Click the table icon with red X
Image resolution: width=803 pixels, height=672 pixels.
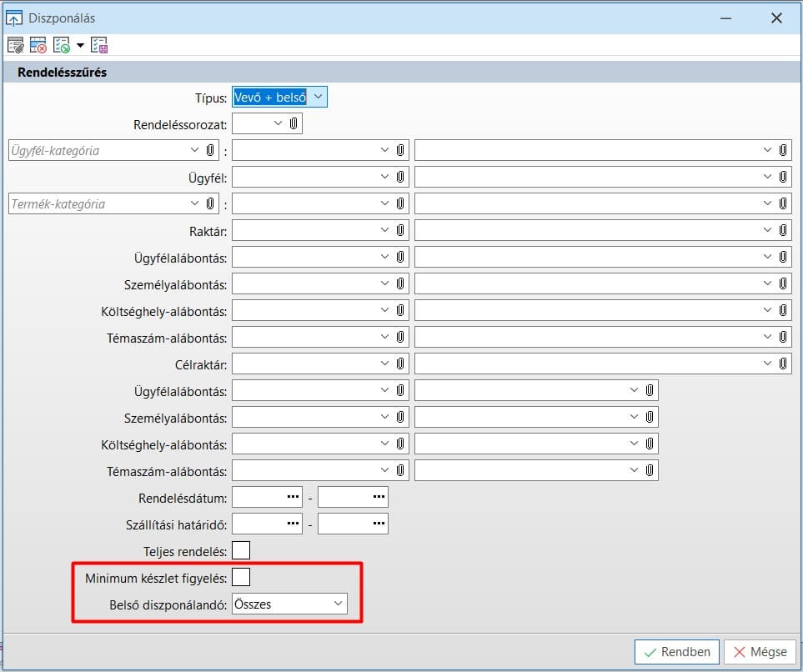click(38, 45)
